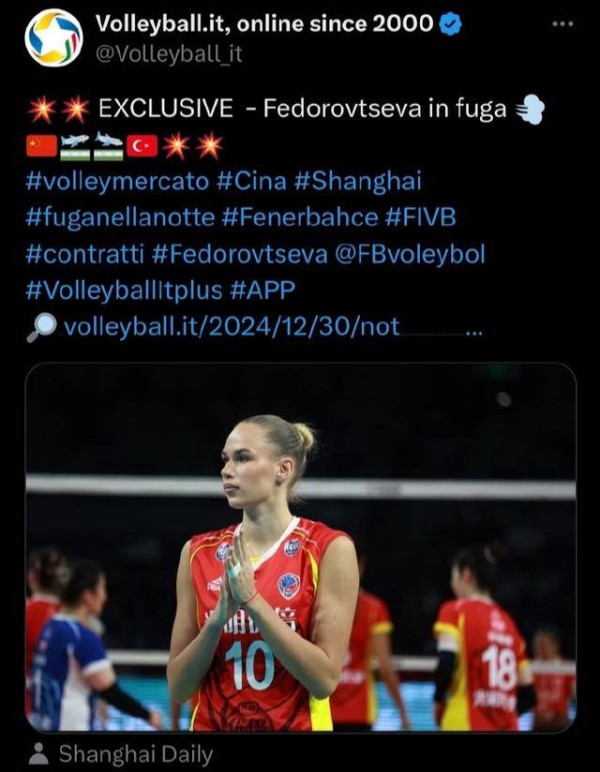Open the #APP hashtag
Screen dimensions: 600x772
click(x=262, y=290)
